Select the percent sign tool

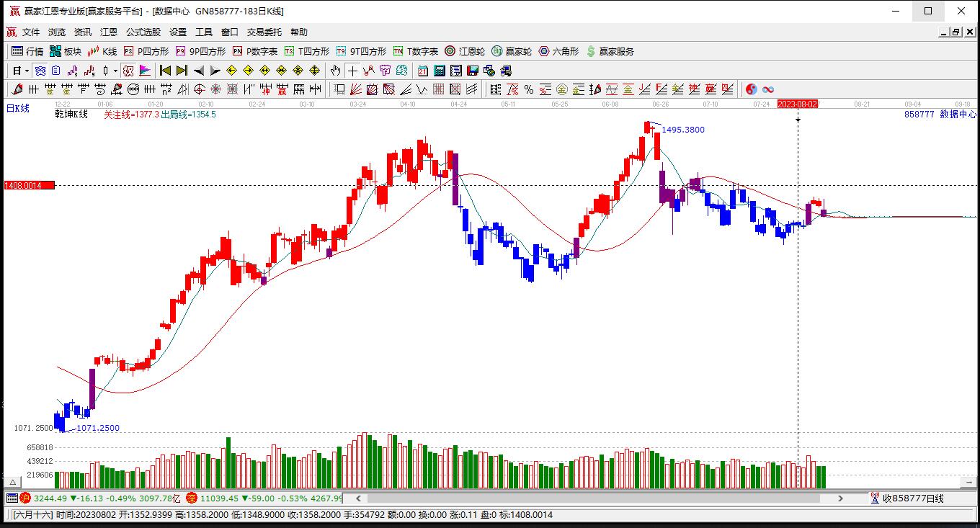(529, 89)
